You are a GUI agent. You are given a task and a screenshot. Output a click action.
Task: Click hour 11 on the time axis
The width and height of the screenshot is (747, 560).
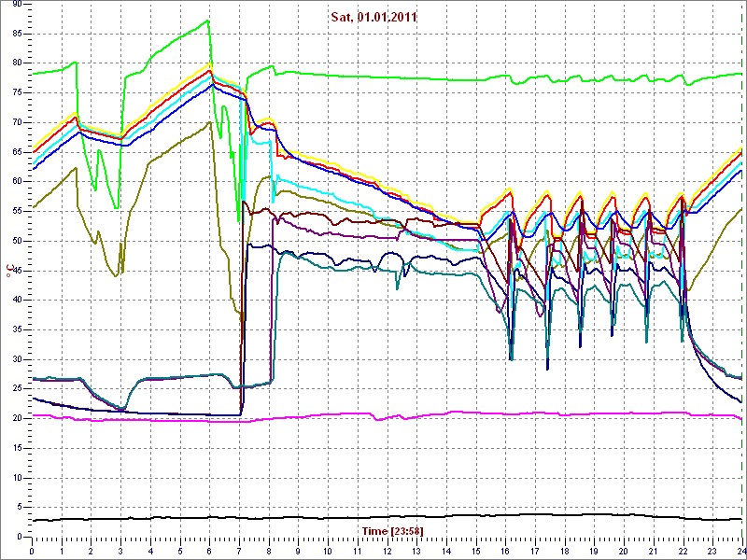click(x=358, y=551)
